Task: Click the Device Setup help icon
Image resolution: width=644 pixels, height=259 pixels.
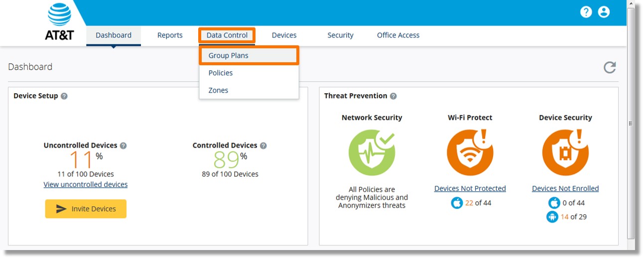Action: 64,96
